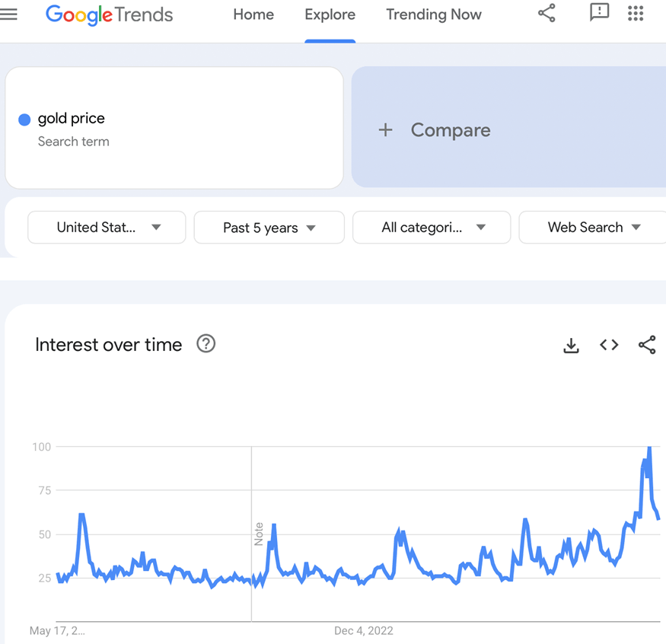Show help for Interest over time
This screenshot has width=666, height=644.
click(x=206, y=344)
